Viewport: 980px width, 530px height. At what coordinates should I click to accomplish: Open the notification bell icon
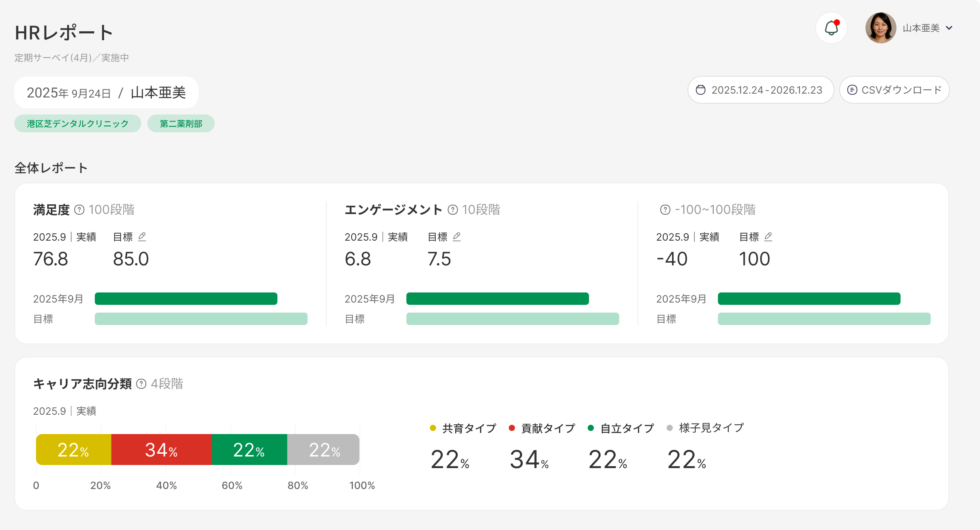(x=831, y=28)
